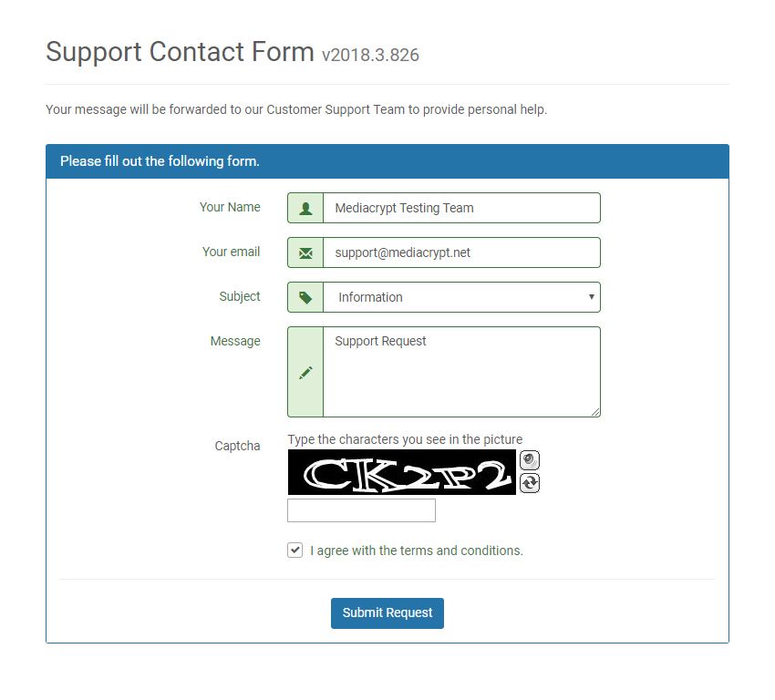Screen dimensions: 775x700
Task: Click the CK2P2 captcha image
Action: click(x=402, y=472)
